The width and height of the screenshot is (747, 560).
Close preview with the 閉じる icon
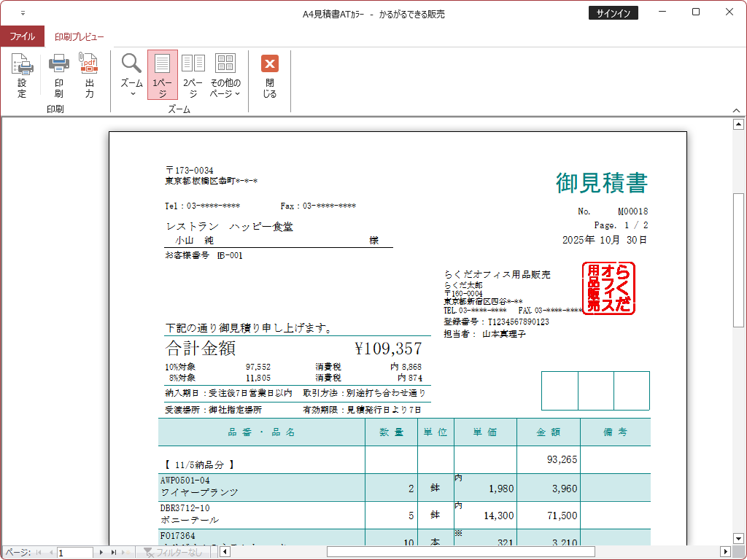270,76
